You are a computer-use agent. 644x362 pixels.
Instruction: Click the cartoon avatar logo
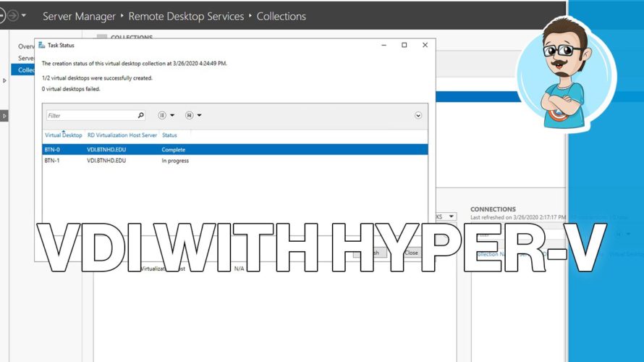coord(567,74)
